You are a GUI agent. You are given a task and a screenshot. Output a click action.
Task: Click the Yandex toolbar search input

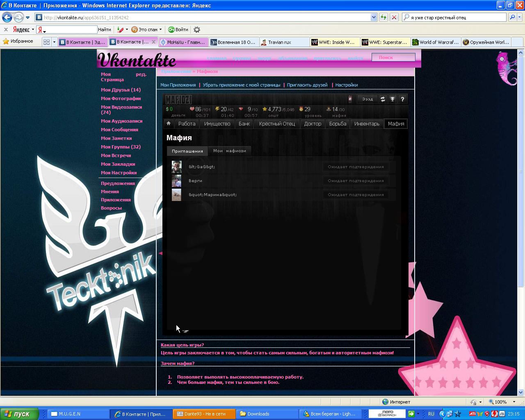67,30
